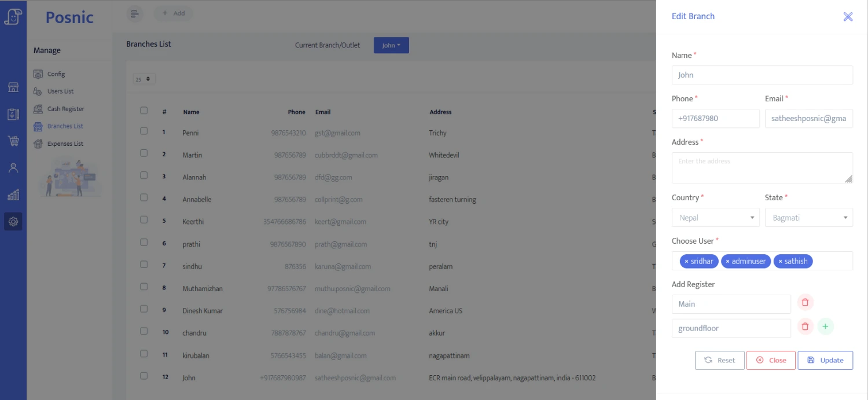Go to Expenses List menu item
The width and height of the screenshot is (868, 400).
[x=65, y=144]
